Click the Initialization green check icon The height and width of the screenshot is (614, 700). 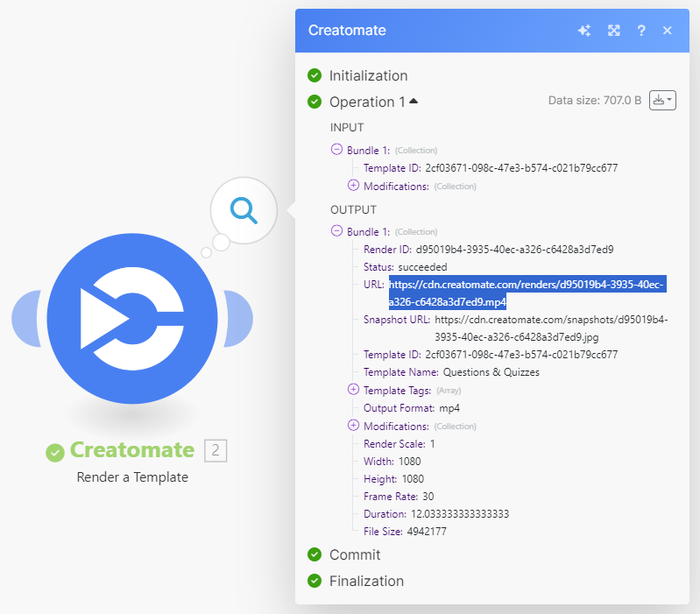coord(315,75)
